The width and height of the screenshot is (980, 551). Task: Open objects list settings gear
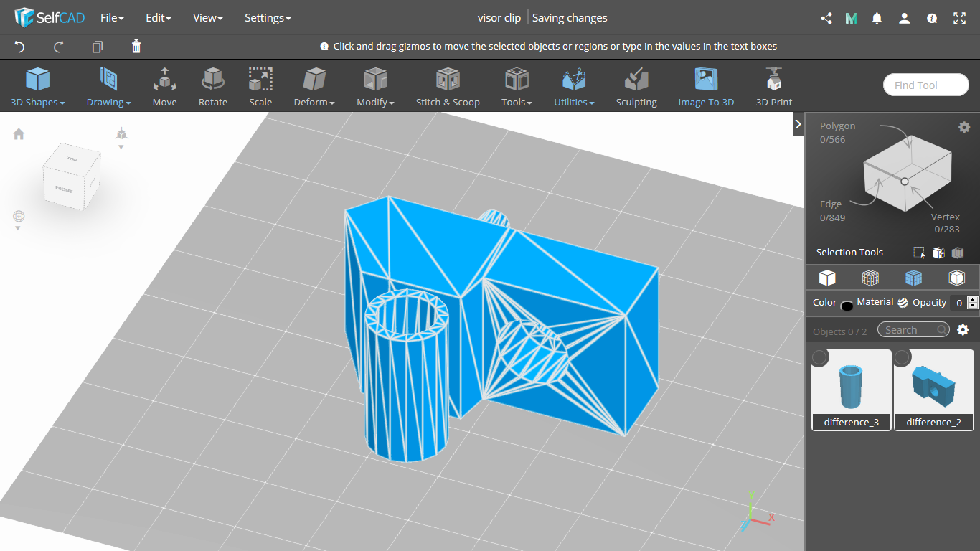tap(963, 329)
